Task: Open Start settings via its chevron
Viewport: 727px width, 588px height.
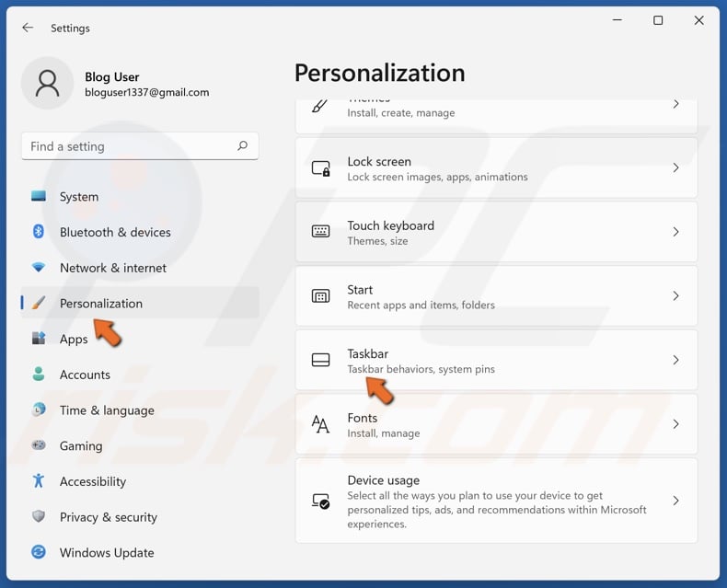Action: 676,296
